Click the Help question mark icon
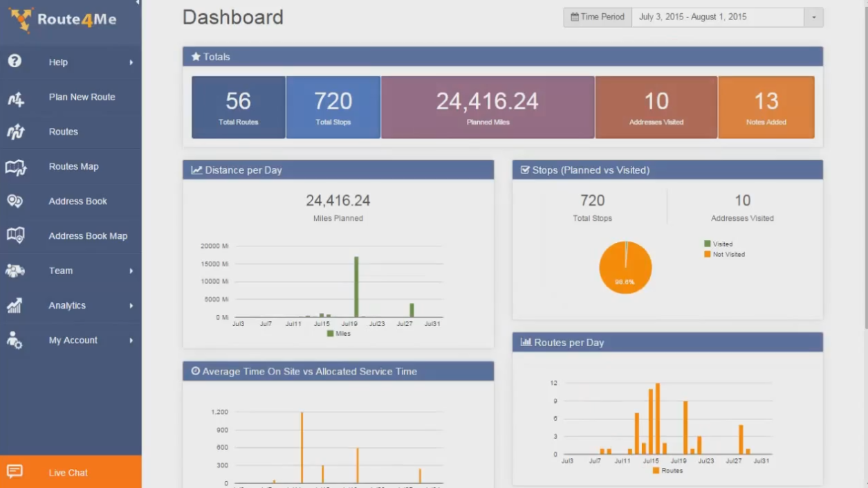 [x=15, y=62]
